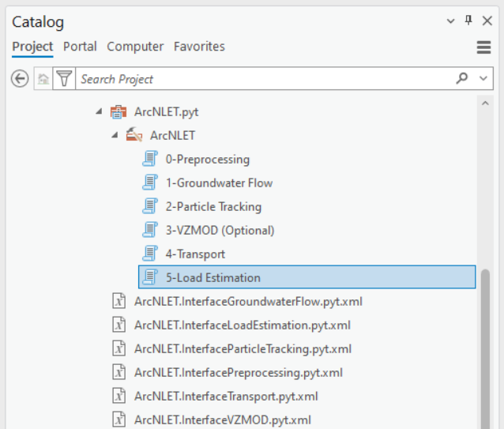Screen dimensions: 504x429
Task: Click InterfaceTransport xml file icon
Action: coord(119,396)
